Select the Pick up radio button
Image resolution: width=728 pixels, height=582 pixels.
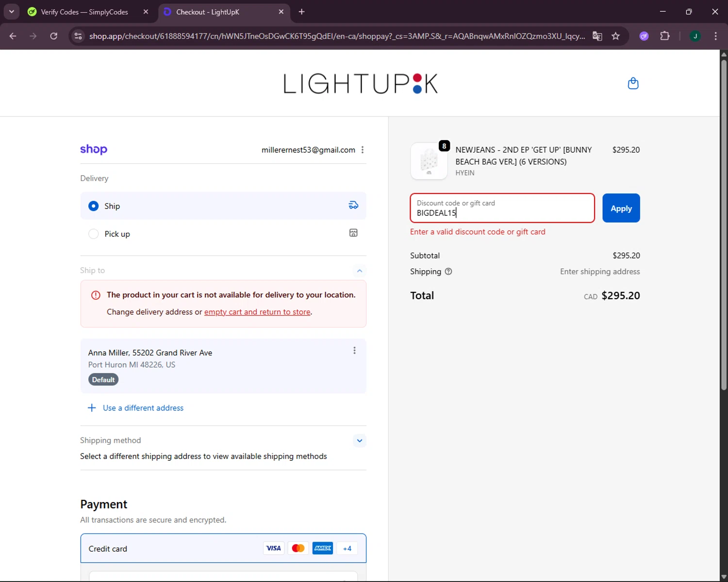click(x=94, y=234)
